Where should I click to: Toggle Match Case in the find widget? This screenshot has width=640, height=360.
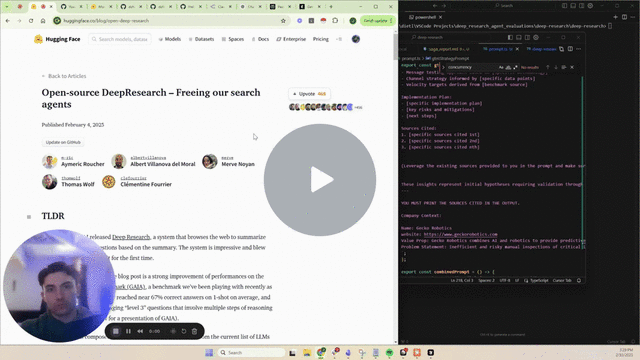(x=501, y=67)
